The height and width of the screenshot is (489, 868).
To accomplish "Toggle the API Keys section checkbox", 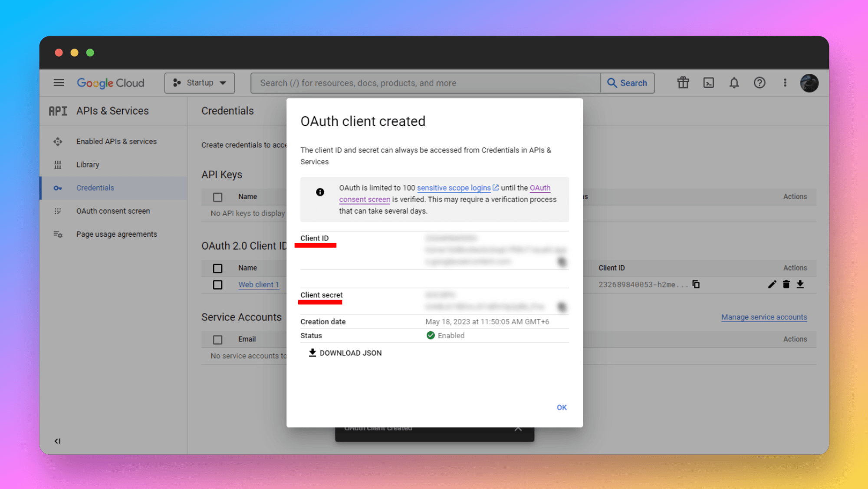I will point(217,197).
